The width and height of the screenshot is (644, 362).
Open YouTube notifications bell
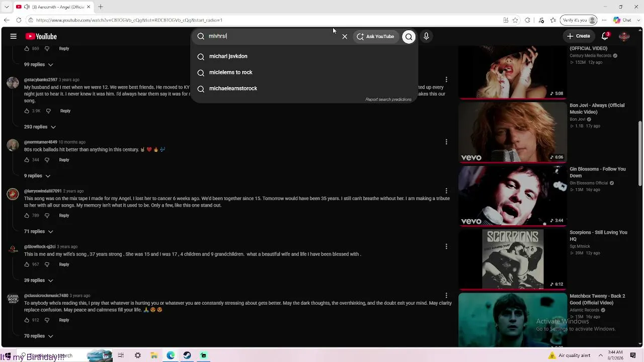tap(605, 36)
